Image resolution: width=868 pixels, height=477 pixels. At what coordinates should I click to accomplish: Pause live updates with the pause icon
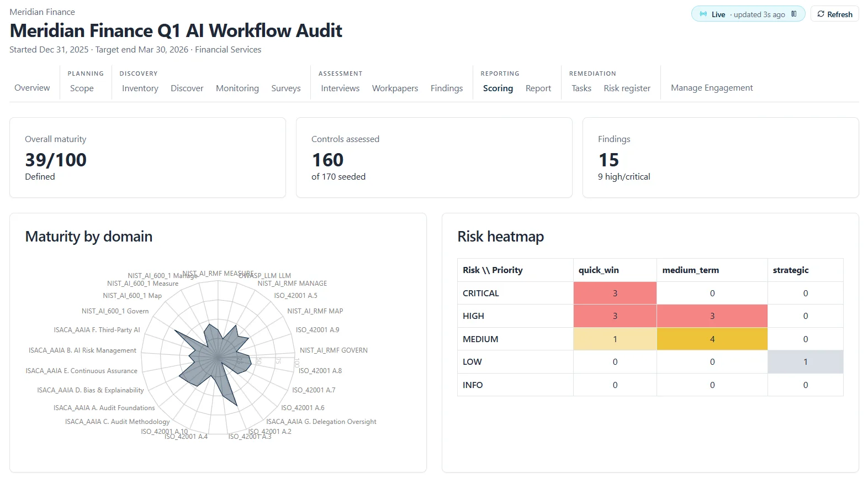(x=794, y=14)
